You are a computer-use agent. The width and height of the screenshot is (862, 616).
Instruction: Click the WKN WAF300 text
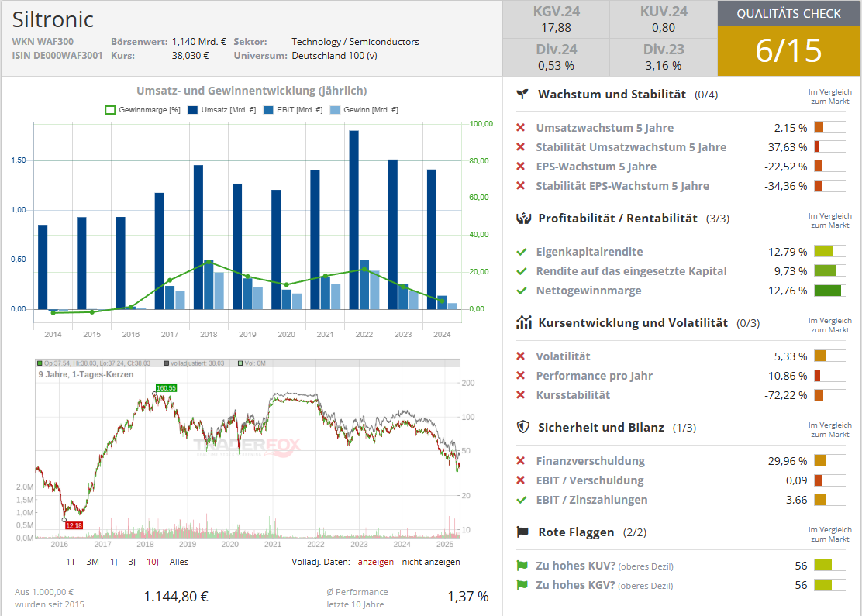click(43, 41)
